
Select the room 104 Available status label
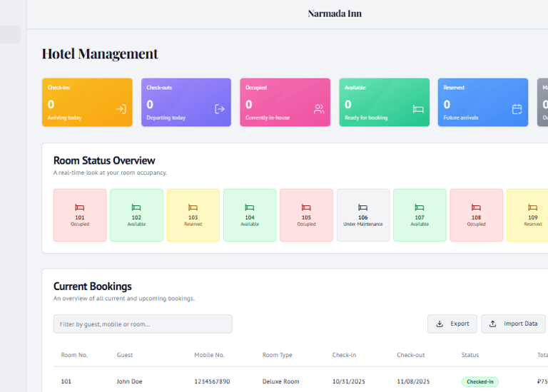coord(250,224)
